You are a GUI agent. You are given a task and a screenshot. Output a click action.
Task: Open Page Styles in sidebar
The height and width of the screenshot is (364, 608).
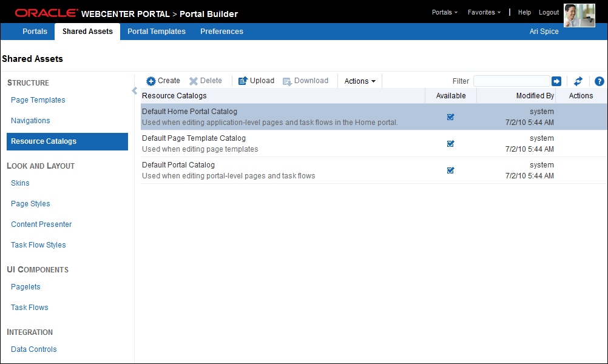pos(30,203)
